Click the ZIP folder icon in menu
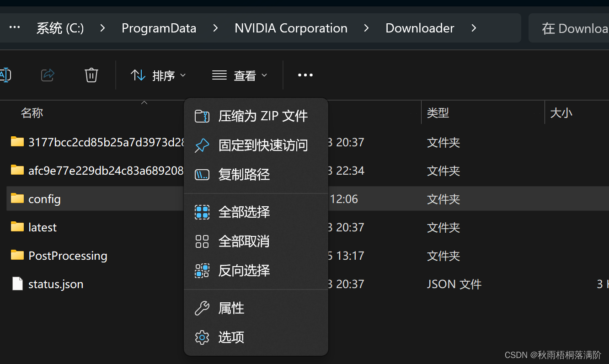609x364 pixels. 202,116
